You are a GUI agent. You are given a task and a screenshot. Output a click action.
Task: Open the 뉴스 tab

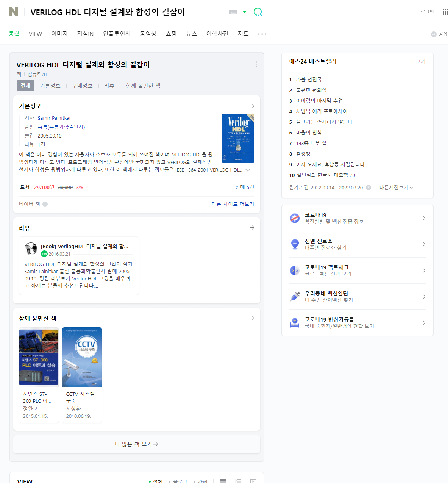tap(192, 34)
